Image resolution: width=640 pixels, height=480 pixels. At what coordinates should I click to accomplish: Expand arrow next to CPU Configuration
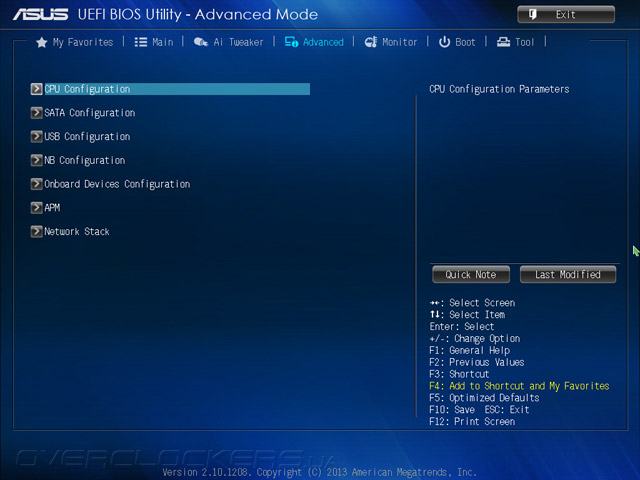[x=36, y=89]
